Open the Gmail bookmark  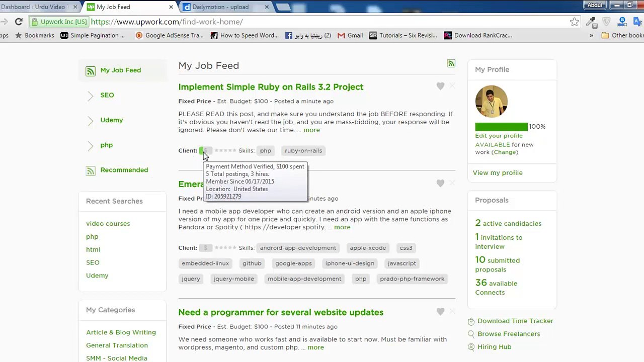[350, 35]
